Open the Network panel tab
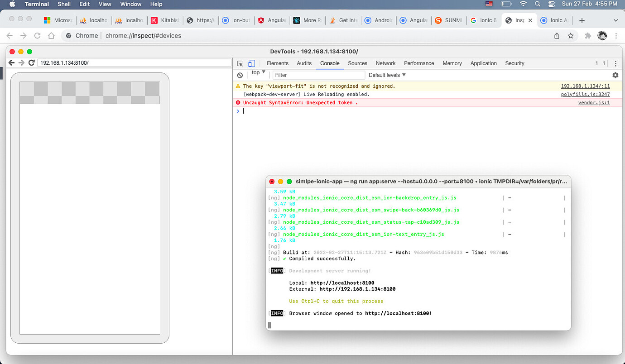The width and height of the screenshot is (625, 364). [385, 63]
